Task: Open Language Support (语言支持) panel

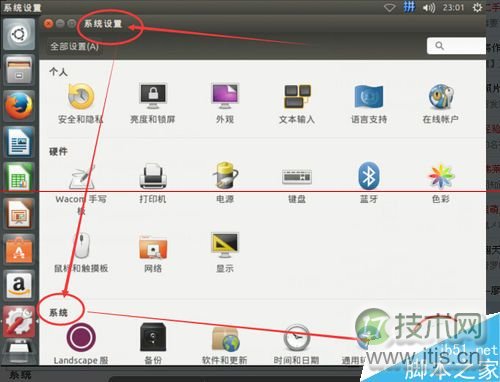Action: pos(369,103)
